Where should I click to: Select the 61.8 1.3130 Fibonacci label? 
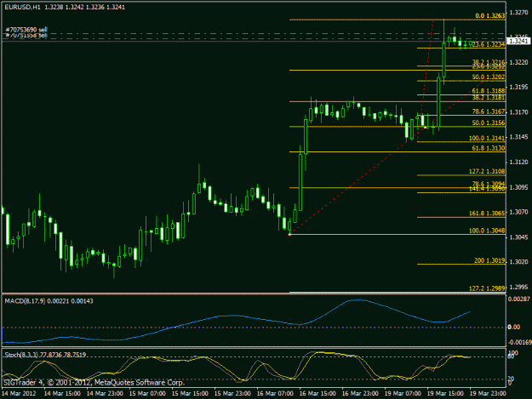tap(489, 148)
